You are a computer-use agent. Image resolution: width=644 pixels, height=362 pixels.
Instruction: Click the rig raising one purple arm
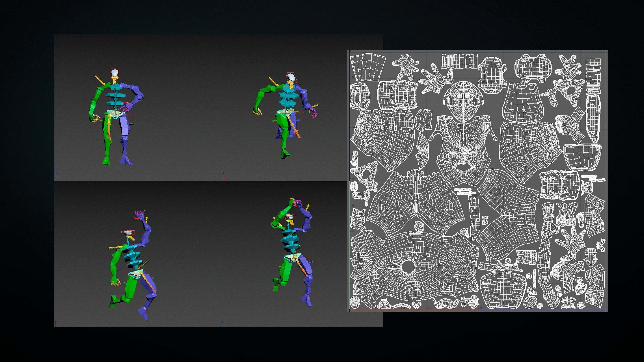click(133, 265)
